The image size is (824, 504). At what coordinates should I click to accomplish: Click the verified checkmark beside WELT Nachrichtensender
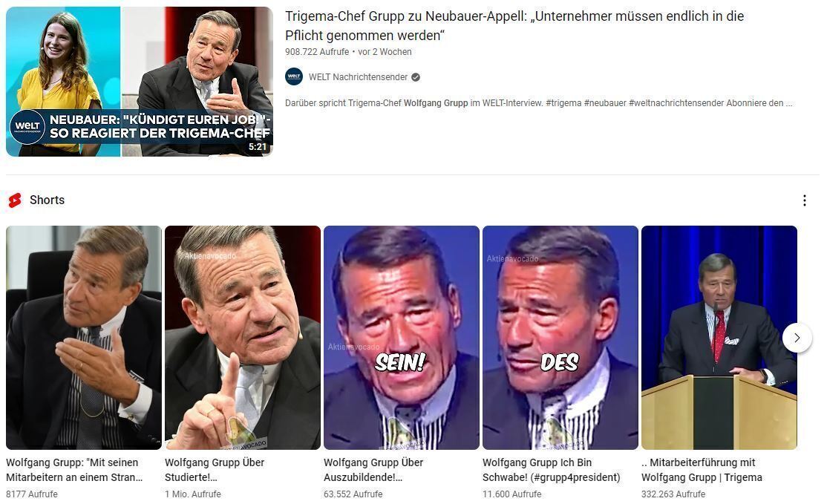pos(416,77)
